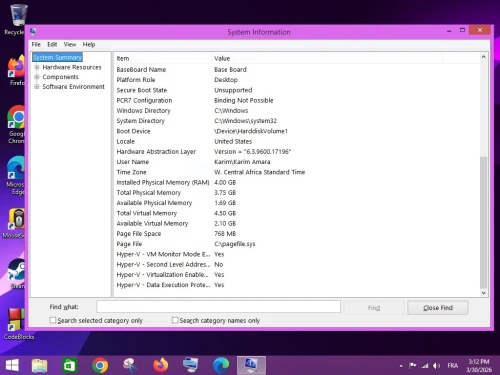Click inside the Find what text box
Image resolution: width=500 pixels, height=375 pixels.
click(x=218, y=307)
